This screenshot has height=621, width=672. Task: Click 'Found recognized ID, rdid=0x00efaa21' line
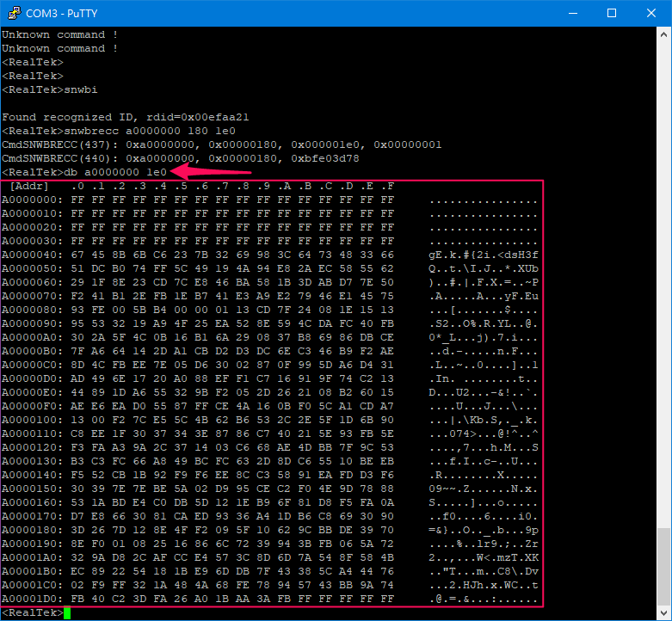pos(125,117)
